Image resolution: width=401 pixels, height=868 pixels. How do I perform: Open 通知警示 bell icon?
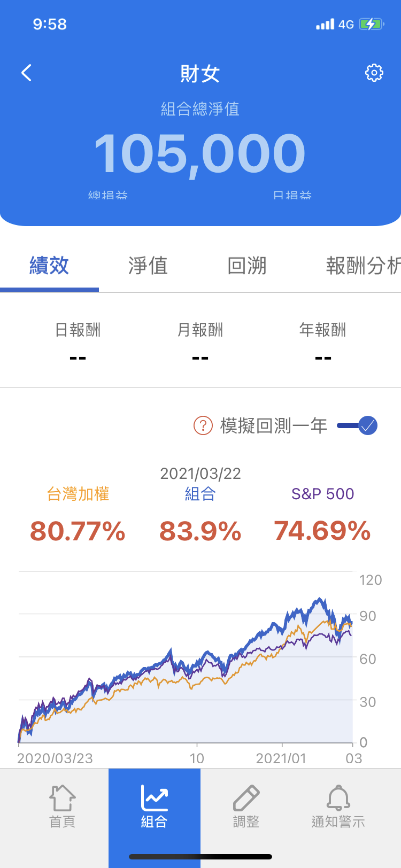coord(338,799)
